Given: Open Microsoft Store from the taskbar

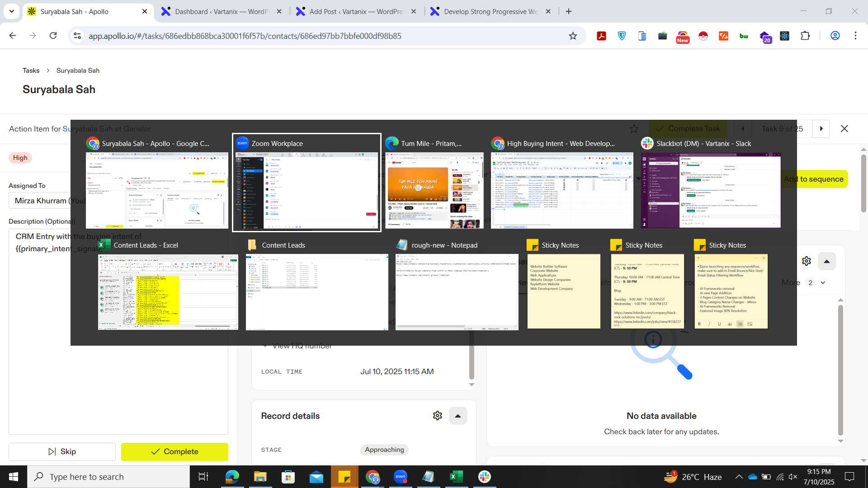Looking at the screenshot, I should coord(288,477).
